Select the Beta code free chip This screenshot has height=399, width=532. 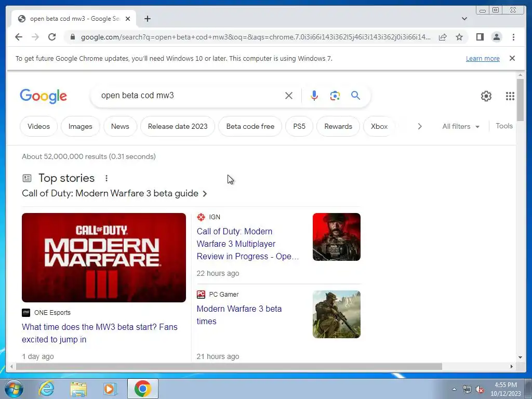250,126
